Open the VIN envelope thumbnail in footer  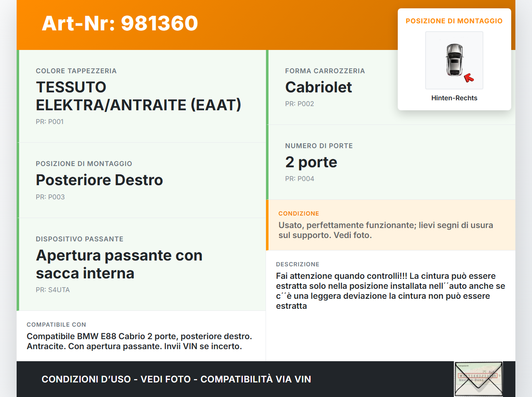tap(478, 379)
